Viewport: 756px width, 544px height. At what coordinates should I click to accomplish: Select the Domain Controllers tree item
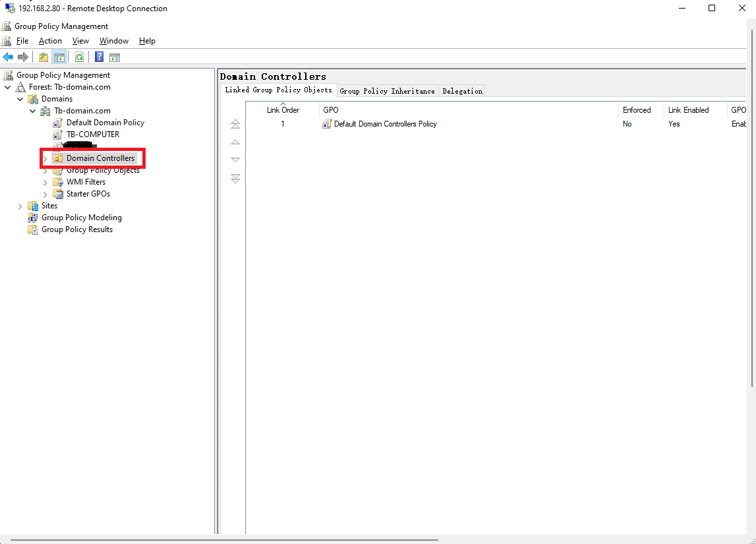pyautogui.click(x=100, y=158)
